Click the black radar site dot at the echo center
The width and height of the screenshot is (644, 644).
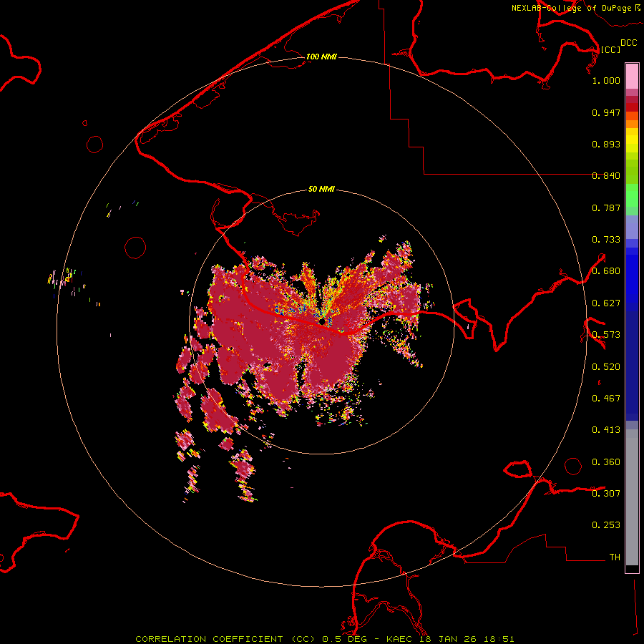click(x=322, y=321)
